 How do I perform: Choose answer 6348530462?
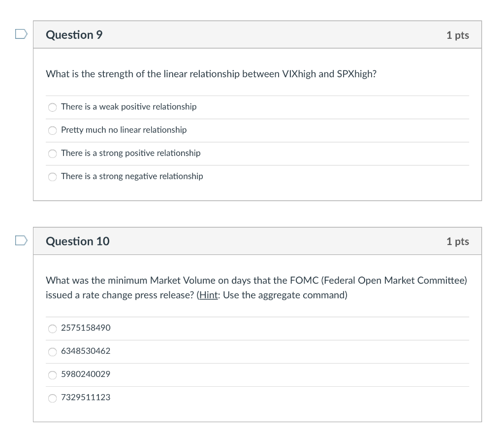tap(52, 351)
